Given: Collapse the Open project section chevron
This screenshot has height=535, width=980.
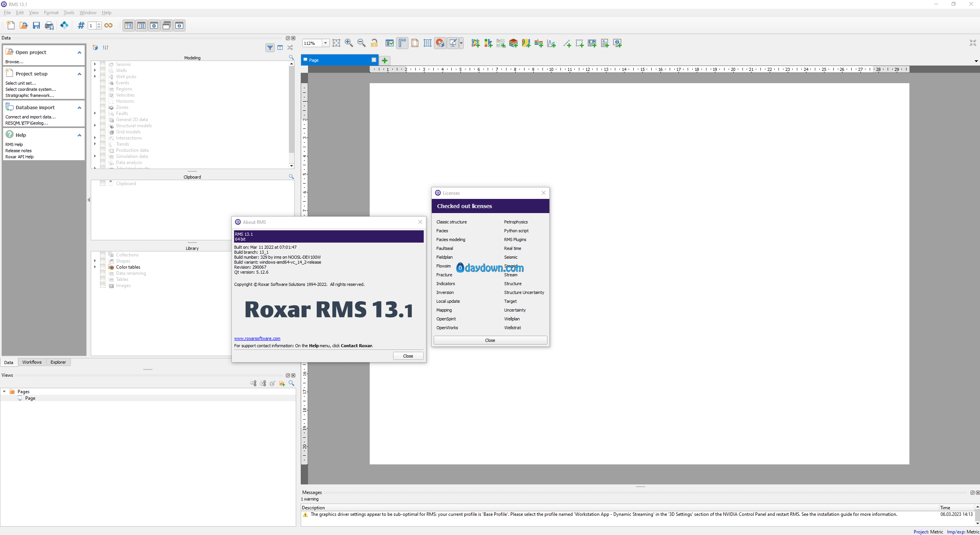Looking at the screenshot, I should click(x=79, y=53).
